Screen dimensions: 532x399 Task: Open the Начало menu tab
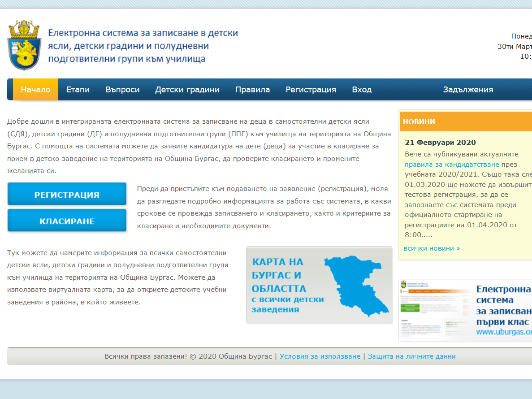coord(35,90)
